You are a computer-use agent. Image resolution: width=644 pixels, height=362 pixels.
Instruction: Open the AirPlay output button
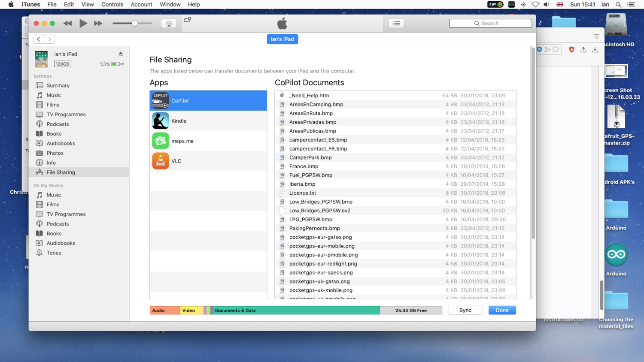point(169,24)
